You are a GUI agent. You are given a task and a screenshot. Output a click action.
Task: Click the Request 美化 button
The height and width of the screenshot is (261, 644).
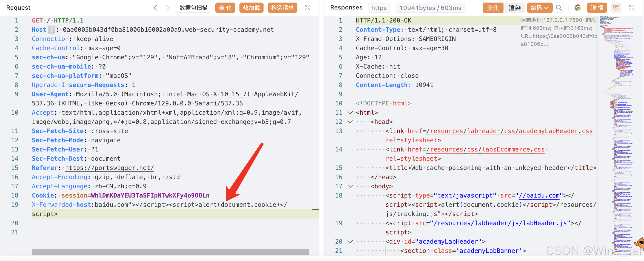click(225, 8)
